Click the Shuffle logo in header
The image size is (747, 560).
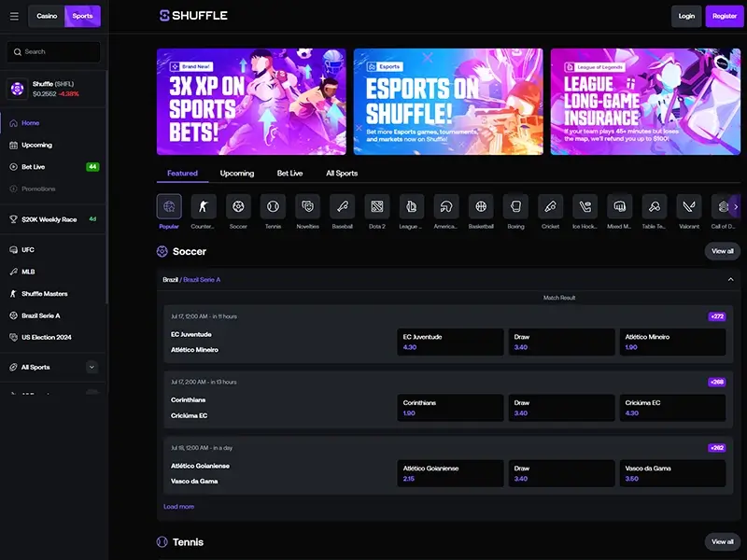[193, 16]
